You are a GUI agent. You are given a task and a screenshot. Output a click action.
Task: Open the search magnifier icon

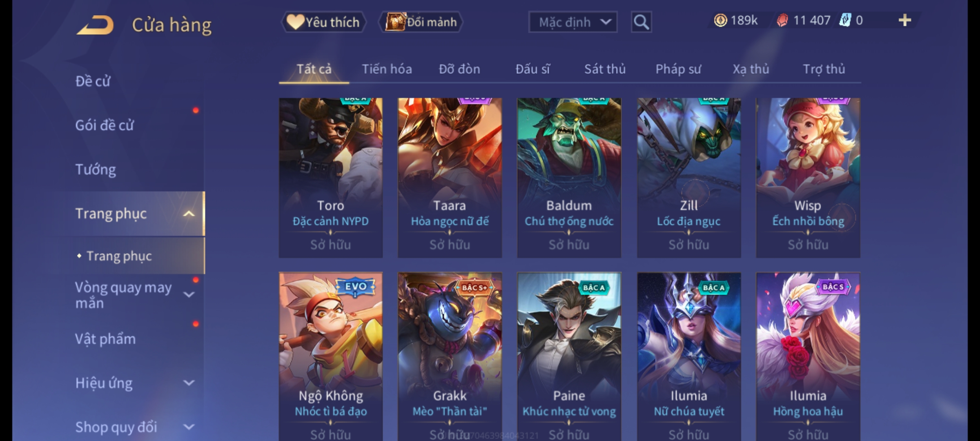[641, 22]
